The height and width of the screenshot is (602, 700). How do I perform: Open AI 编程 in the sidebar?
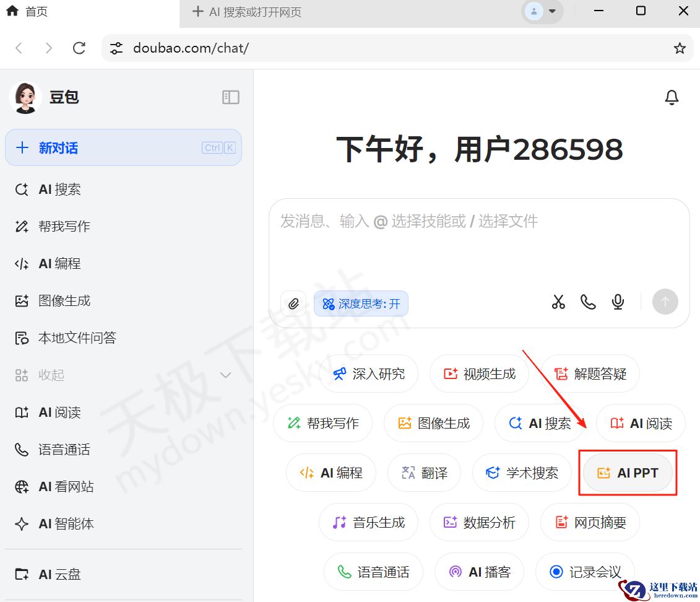[124, 263]
